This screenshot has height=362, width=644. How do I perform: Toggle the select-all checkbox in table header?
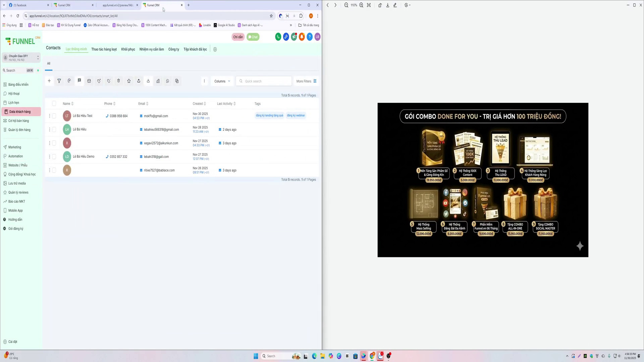coord(54,104)
